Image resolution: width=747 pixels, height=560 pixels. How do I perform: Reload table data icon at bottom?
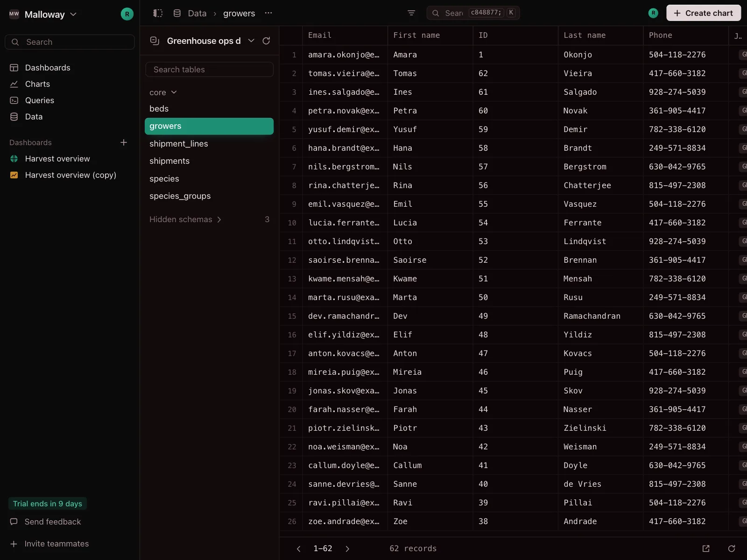[732, 549]
